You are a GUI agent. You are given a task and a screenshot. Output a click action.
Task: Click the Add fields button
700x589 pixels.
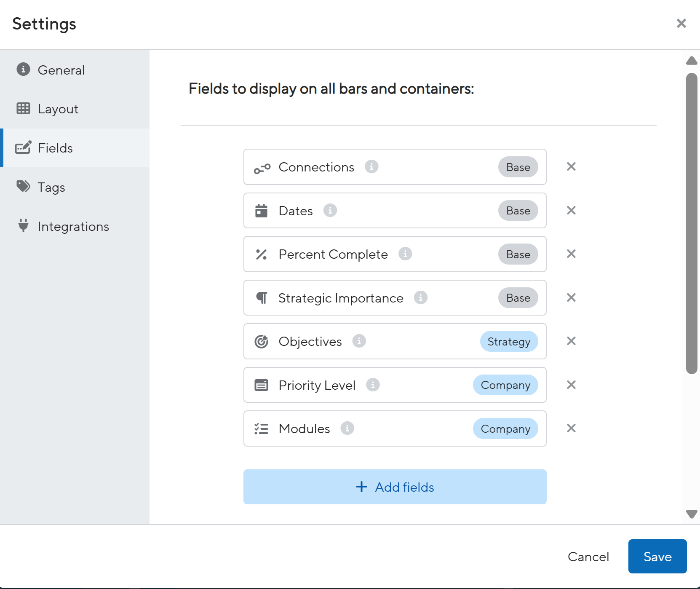395,487
